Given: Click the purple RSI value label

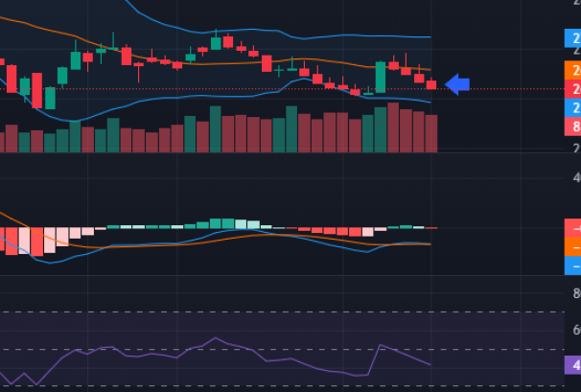Looking at the screenshot, I should coord(573,365).
